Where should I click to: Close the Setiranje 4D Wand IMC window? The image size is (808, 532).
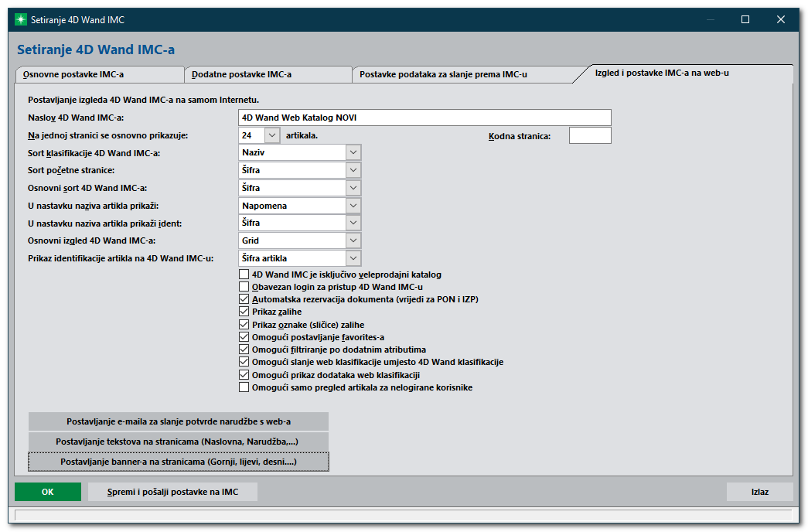781,19
